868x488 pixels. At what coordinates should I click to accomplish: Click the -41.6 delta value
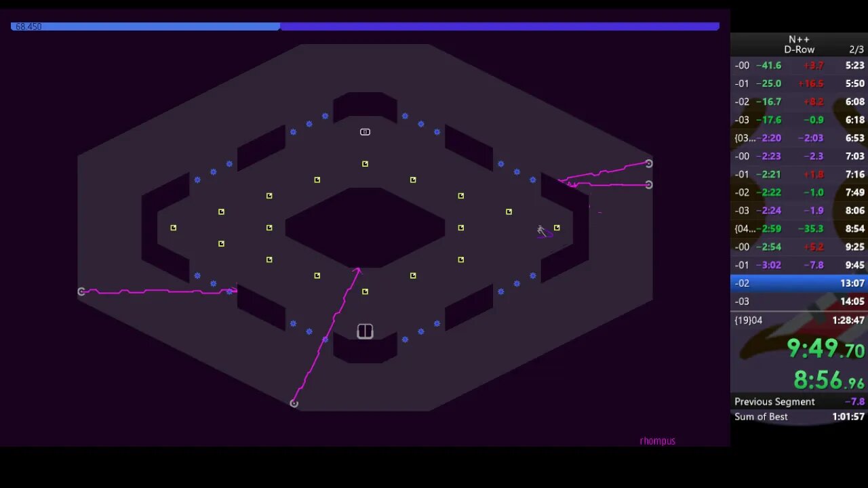tap(768, 66)
